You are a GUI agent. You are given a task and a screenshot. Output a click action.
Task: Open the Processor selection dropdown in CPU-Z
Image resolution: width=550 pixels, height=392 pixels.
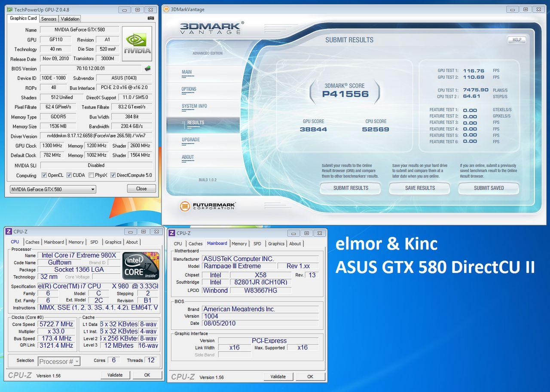59,362
